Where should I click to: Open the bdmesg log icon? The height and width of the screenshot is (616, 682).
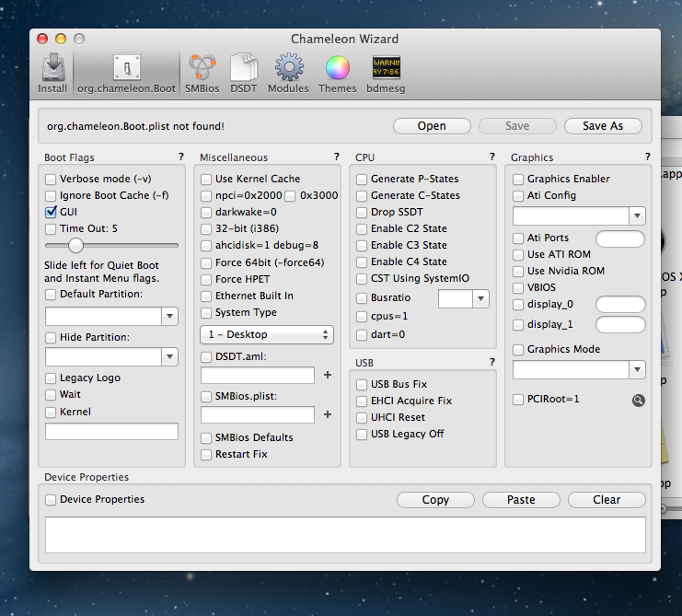[386, 72]
